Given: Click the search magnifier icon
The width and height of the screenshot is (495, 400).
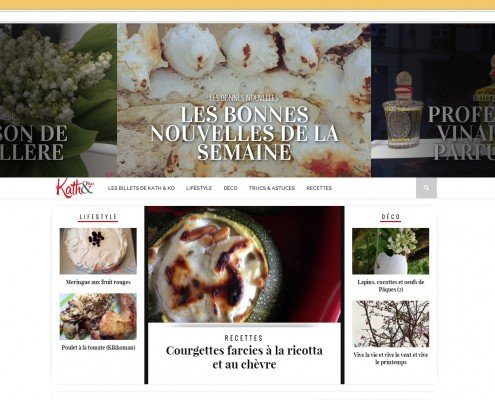Looking at the screenshot, I should tap(426, 188).
